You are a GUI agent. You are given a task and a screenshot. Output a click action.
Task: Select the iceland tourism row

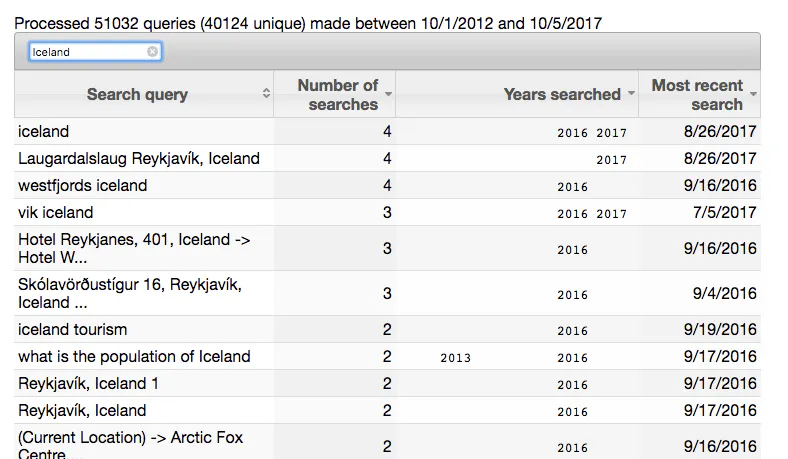[387, 329]
